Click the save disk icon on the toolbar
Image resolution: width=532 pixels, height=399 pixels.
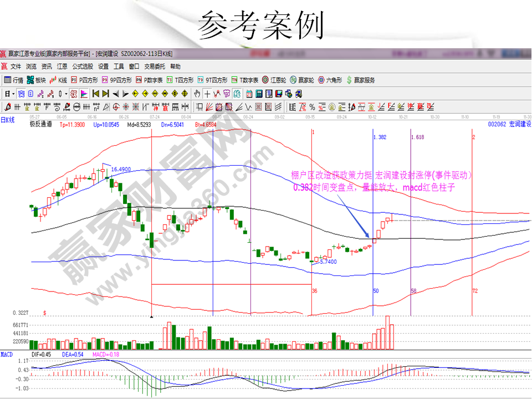tap(279, 94)
